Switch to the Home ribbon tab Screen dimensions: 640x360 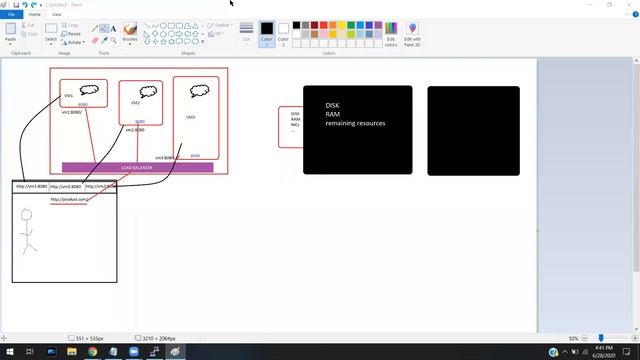(x=35, y=14)
